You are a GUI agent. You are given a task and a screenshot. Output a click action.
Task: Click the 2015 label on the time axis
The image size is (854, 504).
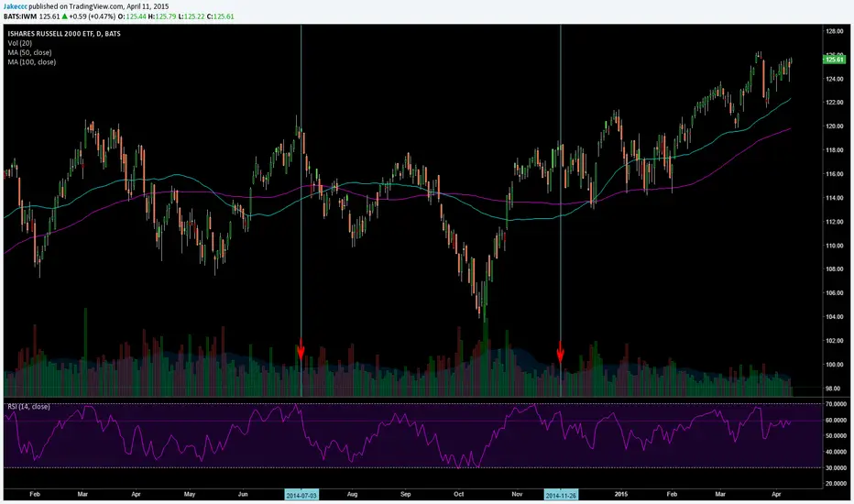coord(621,494)
